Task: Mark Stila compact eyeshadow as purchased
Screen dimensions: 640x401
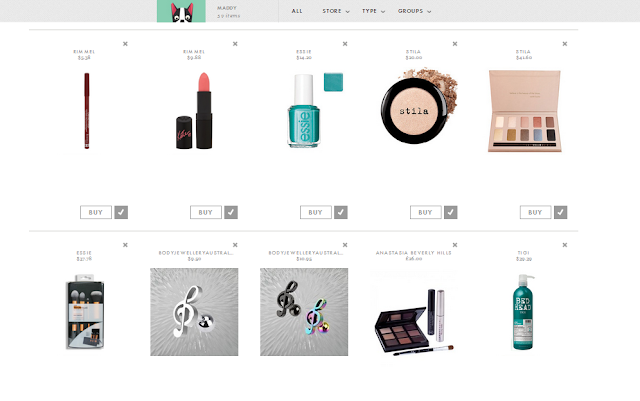Action: 451,212
